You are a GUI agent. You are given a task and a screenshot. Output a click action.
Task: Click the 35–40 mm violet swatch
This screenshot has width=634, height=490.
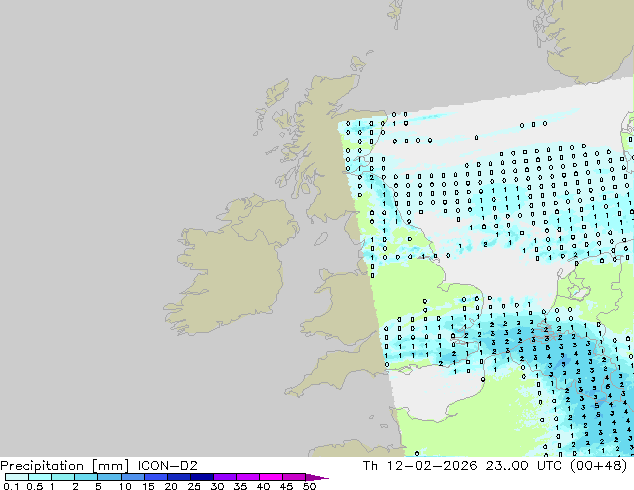point(247,477)
